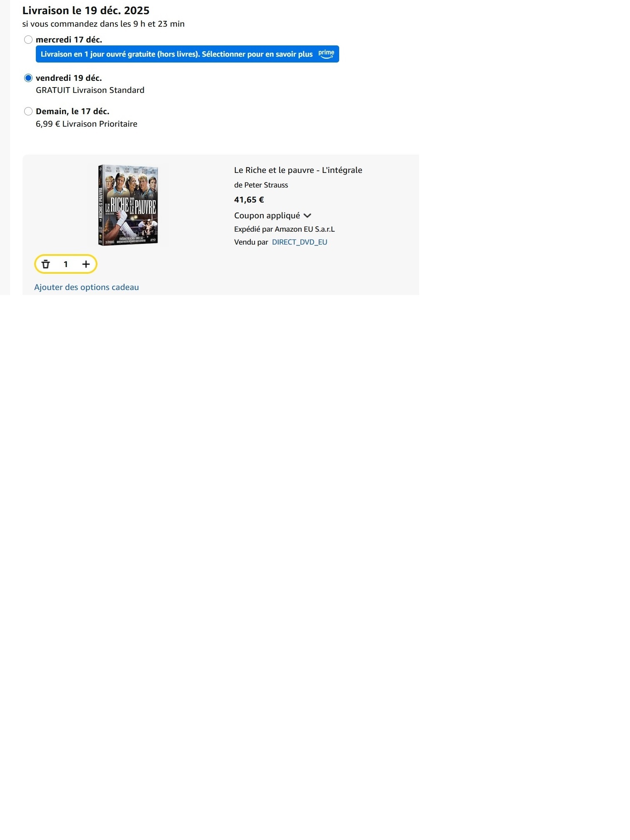The image size is (630, 840).
Task: Click the GRATUIT Livraison Standard text
Action: coord(90,90)
